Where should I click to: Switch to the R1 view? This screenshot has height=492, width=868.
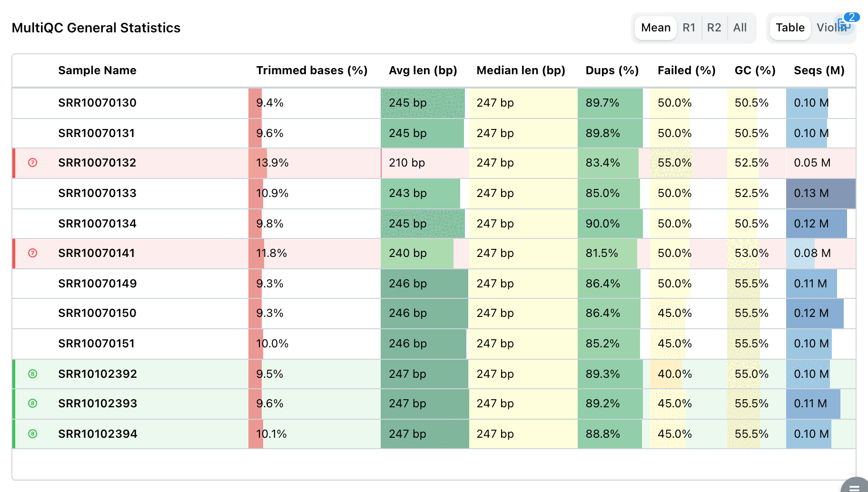(689, 28)
